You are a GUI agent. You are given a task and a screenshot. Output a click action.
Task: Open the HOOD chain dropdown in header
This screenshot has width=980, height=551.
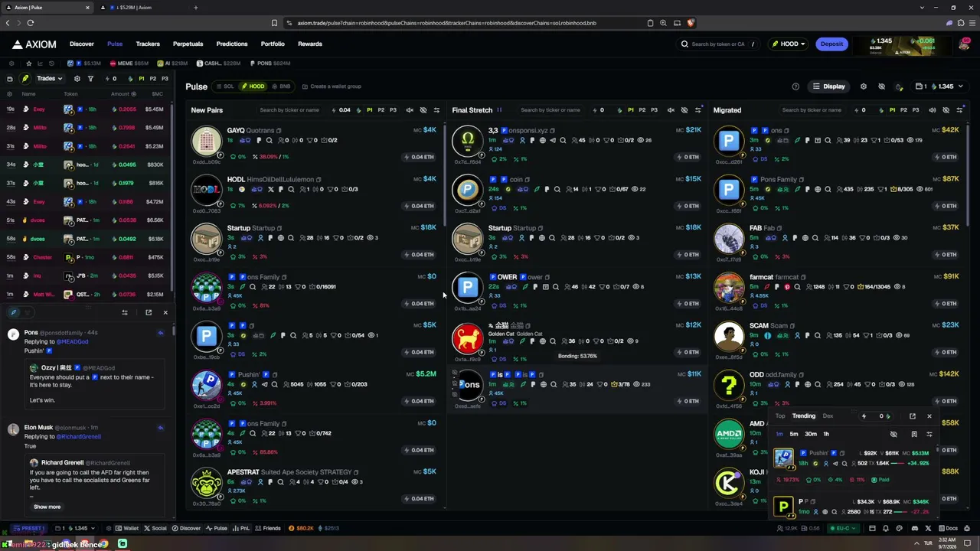tap(789, 44)
